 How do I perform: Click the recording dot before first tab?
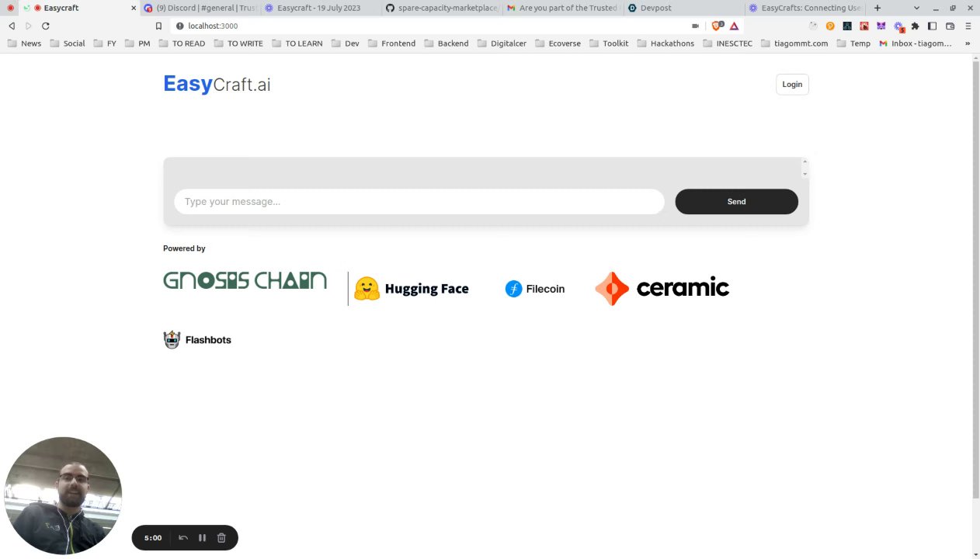11,8
